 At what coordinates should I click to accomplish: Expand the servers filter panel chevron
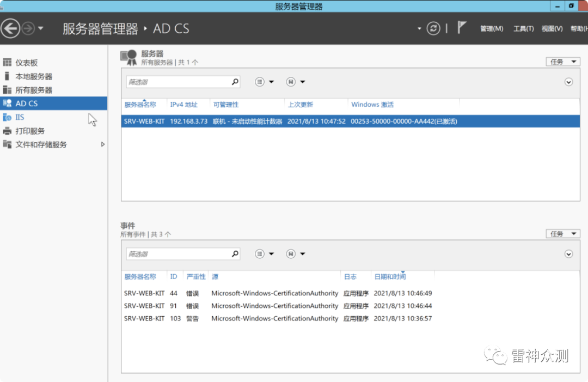[568, 82]
